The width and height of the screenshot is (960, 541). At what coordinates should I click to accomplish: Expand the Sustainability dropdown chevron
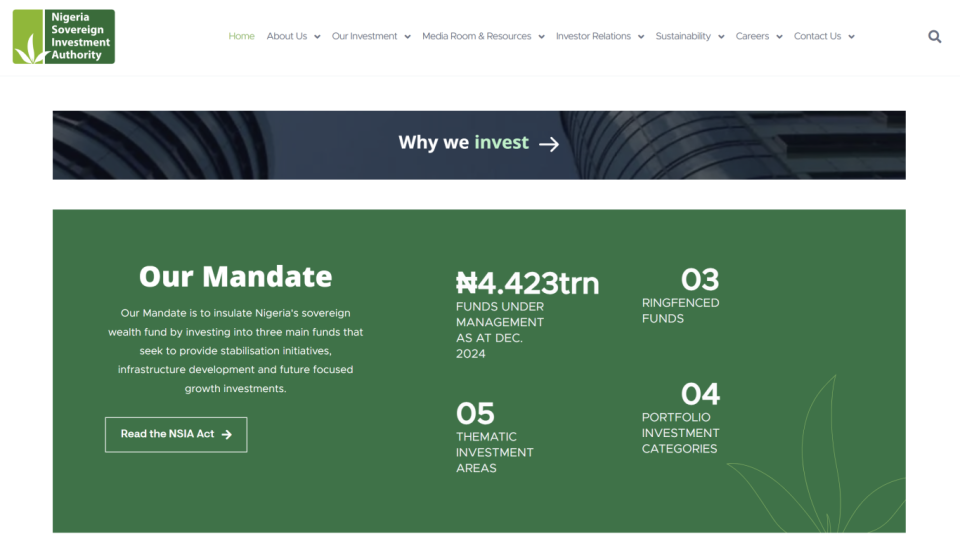pyautogui.click(x=721, y=37)
